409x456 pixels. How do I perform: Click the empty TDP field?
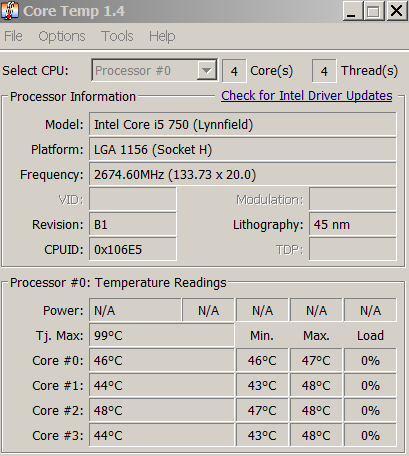[x=353, y=249]
